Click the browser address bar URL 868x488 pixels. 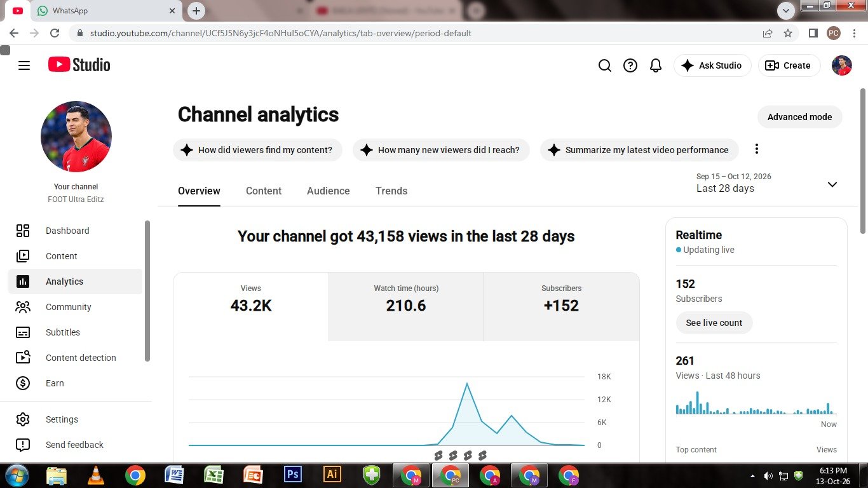(x=280, y=33)
